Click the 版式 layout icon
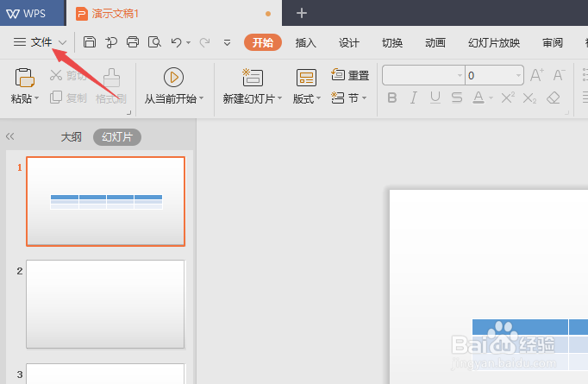 pos(306,78)
